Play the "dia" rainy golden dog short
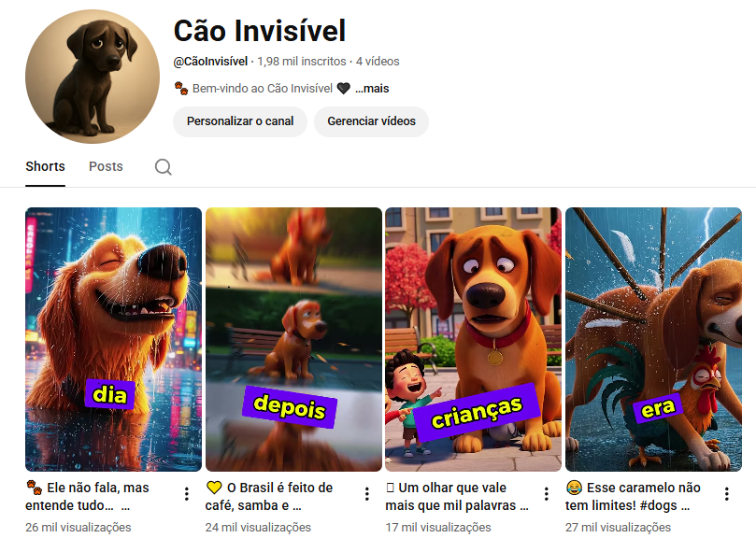Image resolution: width=756 pixels, height=538 pixels. (113, 339)
